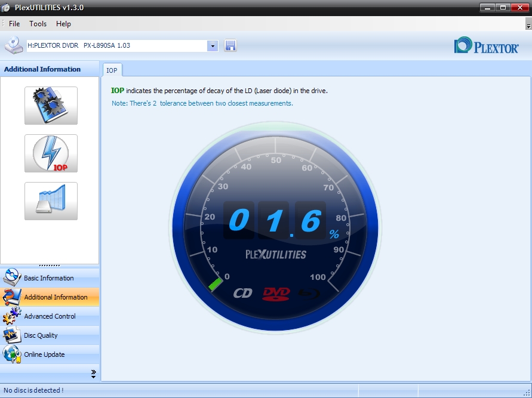Screen dimensions: 532x398
Task: Switch to the IOP tab
Action: click(112, 70)
